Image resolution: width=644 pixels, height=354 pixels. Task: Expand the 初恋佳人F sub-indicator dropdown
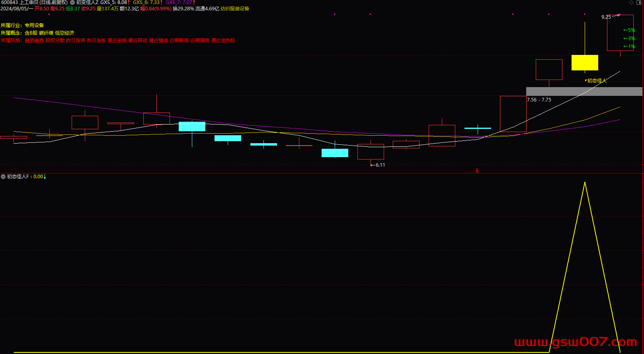point(3,177)
